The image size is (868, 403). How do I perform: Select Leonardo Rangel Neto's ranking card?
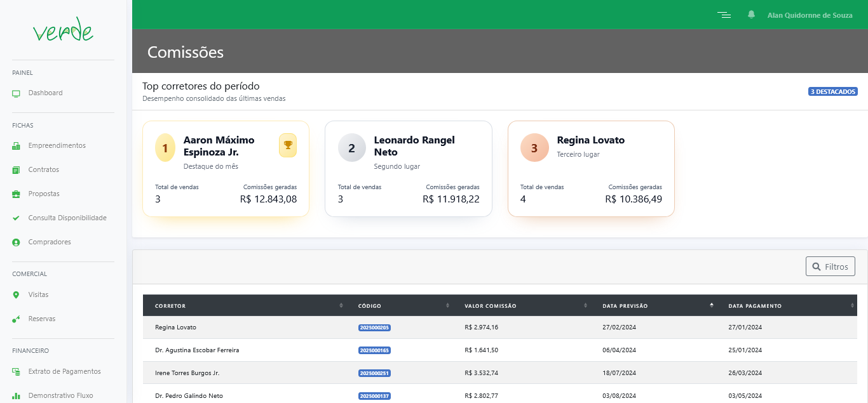point(408,169)
